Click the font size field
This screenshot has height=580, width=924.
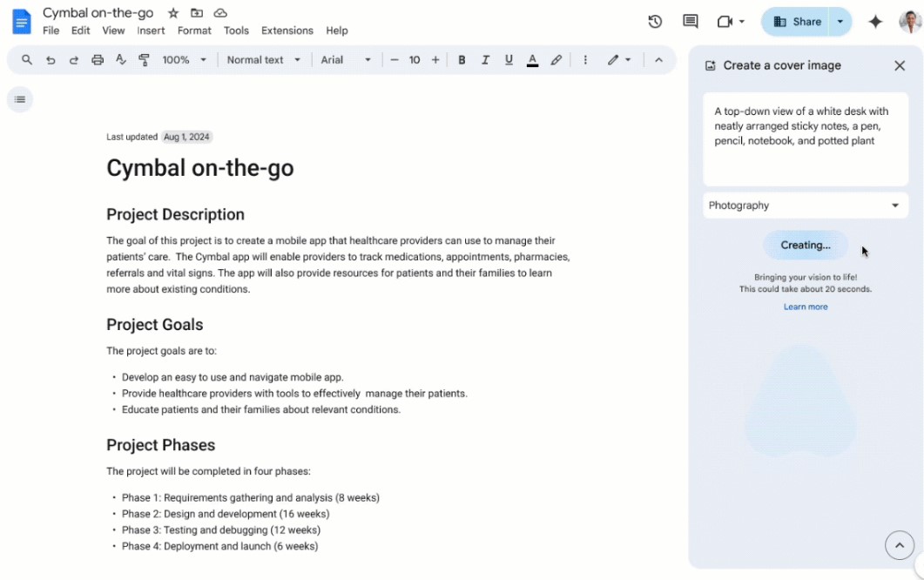[415, 59]
